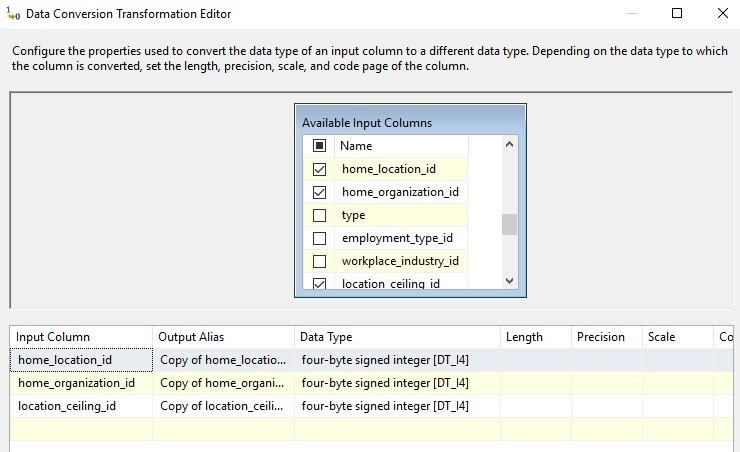The height and width of the screenshot is (452, 740).
Task: Close the Data Conversion Transformation Editor
Action: (723, 14)
